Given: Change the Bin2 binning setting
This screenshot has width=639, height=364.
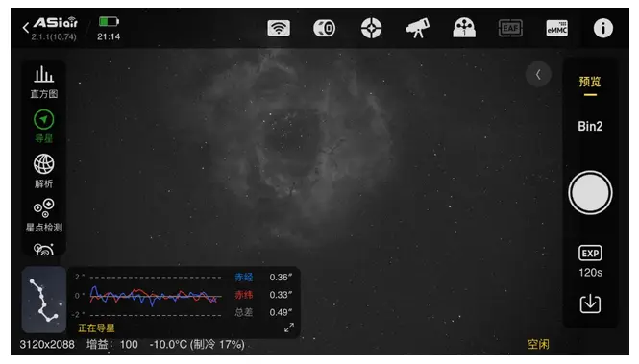Looking at the screenshot, I should click(590, 126).
